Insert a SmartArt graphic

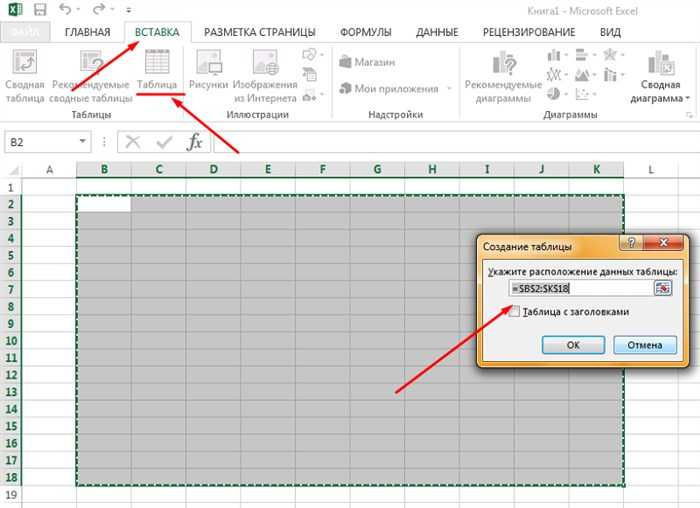click(309, 74)
